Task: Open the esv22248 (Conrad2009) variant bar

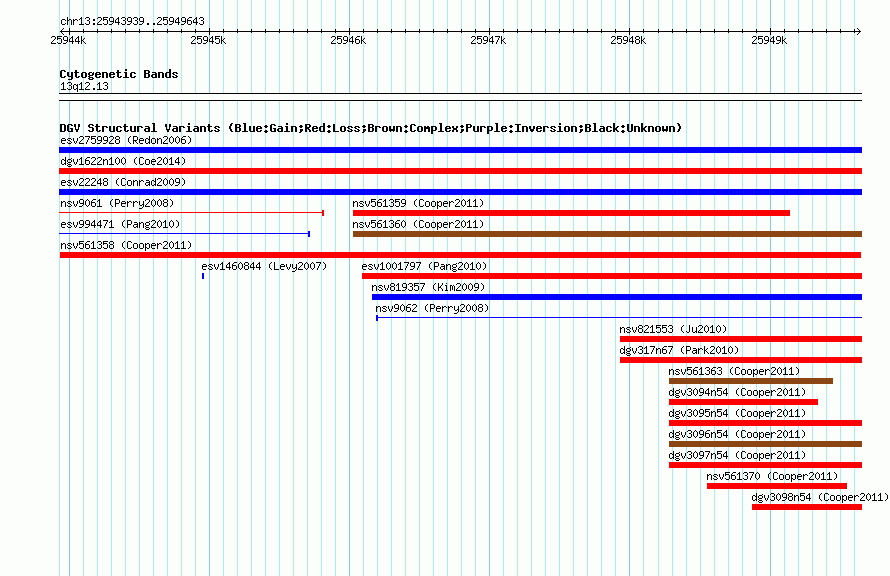Action: coord(460,192)
